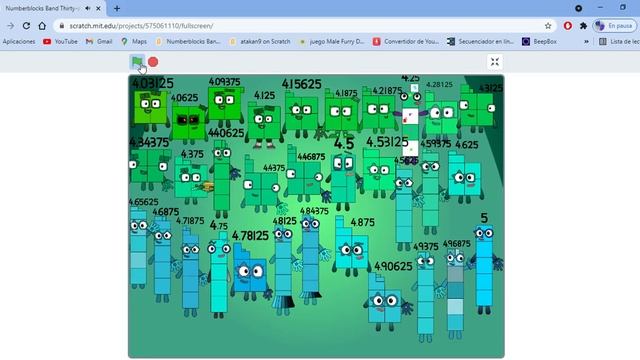640x360 pixels.
Task: Click the character labeled 4.6875
Action: pos(162,260)
